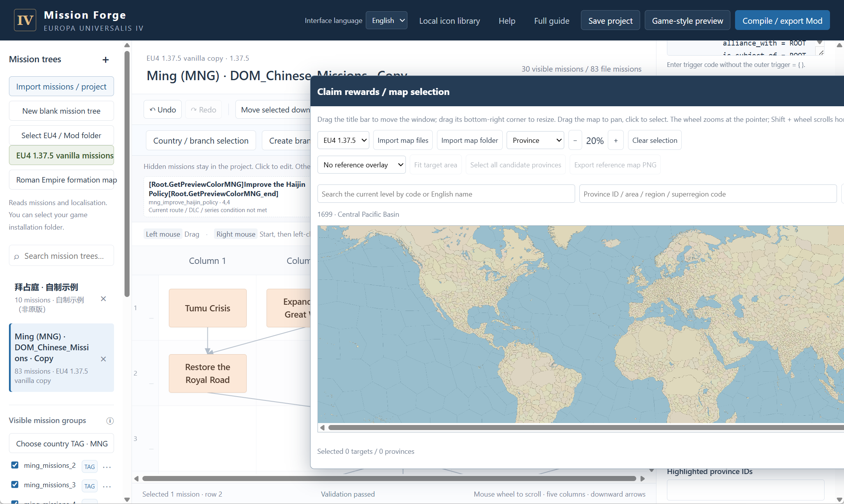This screenshot has width=844, height=504.
Task: Click the sidebar vertical scrollbar thumb
Action: pos(127,173)
